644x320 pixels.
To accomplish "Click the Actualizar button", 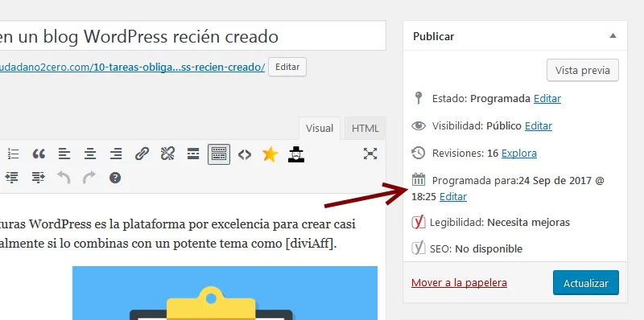I will [586, 283].
